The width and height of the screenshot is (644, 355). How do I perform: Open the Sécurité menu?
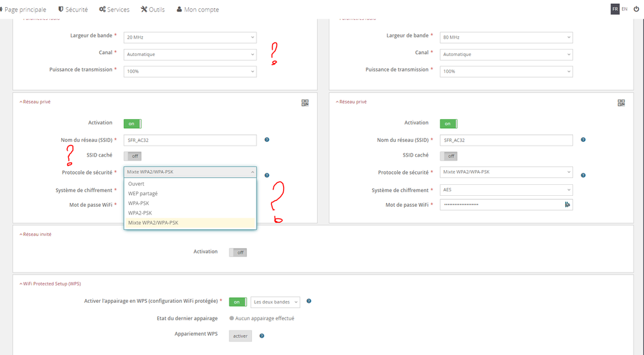[73, 10]
